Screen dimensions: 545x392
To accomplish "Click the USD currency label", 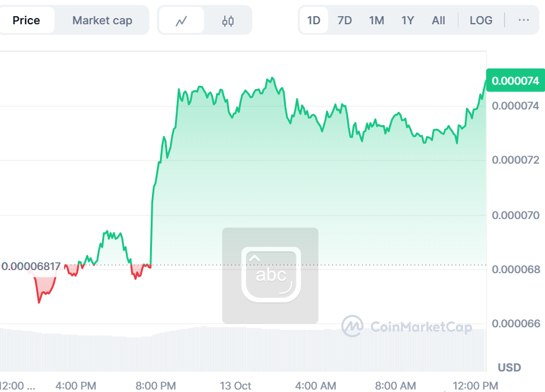I will coord(509,367).
